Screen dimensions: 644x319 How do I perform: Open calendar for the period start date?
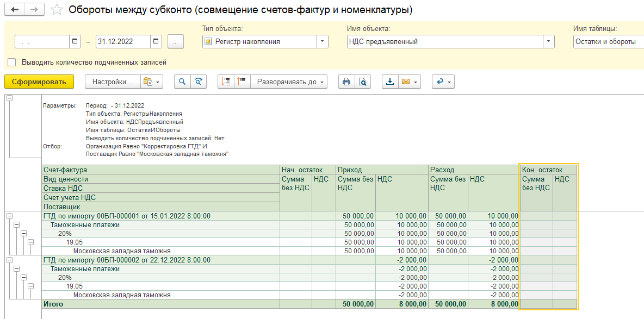point(75,41)
